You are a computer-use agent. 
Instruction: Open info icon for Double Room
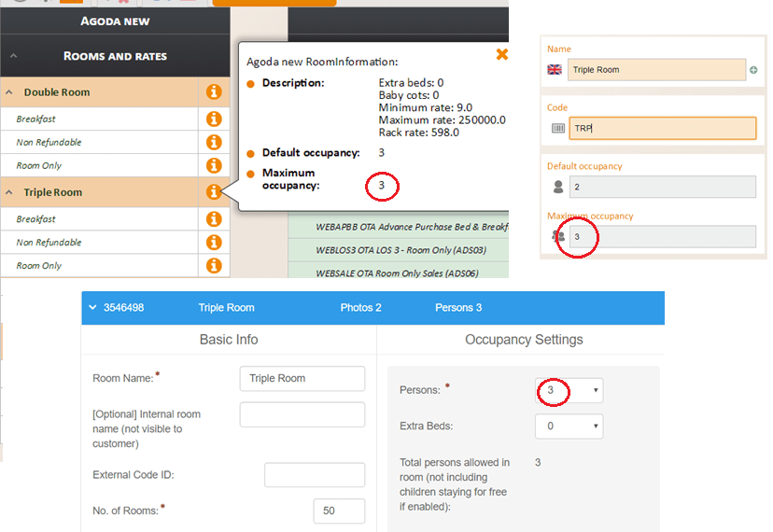click(x=214, y=91)
